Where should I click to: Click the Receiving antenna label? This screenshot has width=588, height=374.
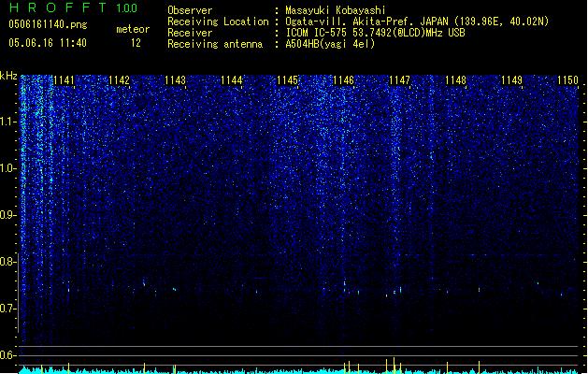point(215,44)
